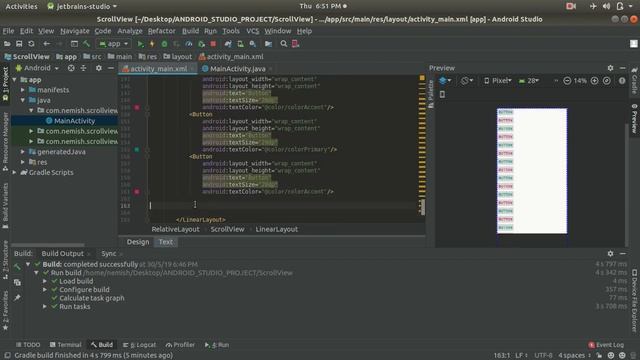Click the phone layout preview thumbnail

click(532, 171)
